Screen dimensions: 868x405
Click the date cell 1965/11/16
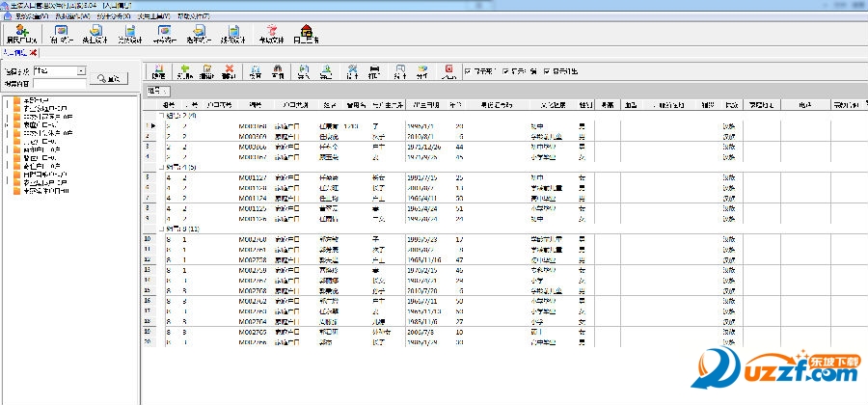coord(426,259)
